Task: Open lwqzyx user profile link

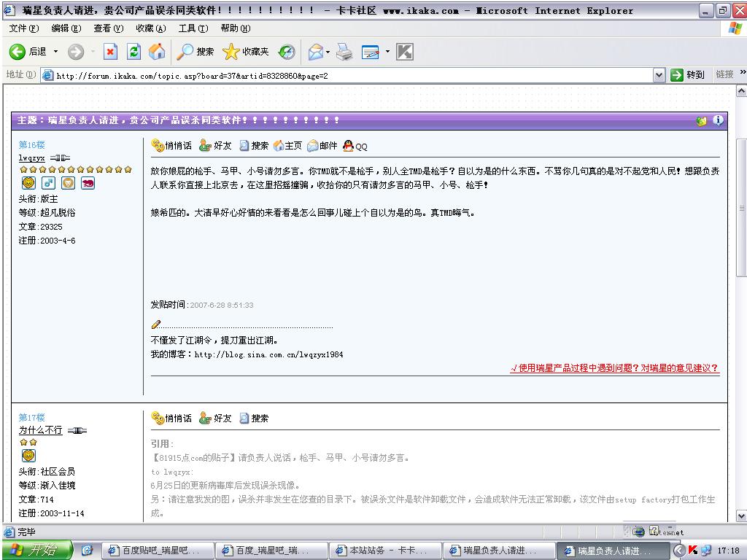Action: pyautogui.click(x=31, y=158)
